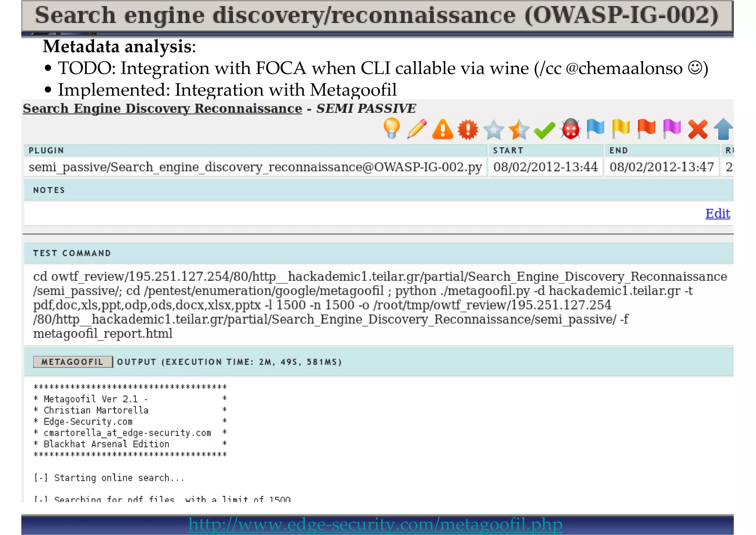The height and width of the screenshot is (535, 756).
Task: Apply the orange-red flag
Action: 646,129
